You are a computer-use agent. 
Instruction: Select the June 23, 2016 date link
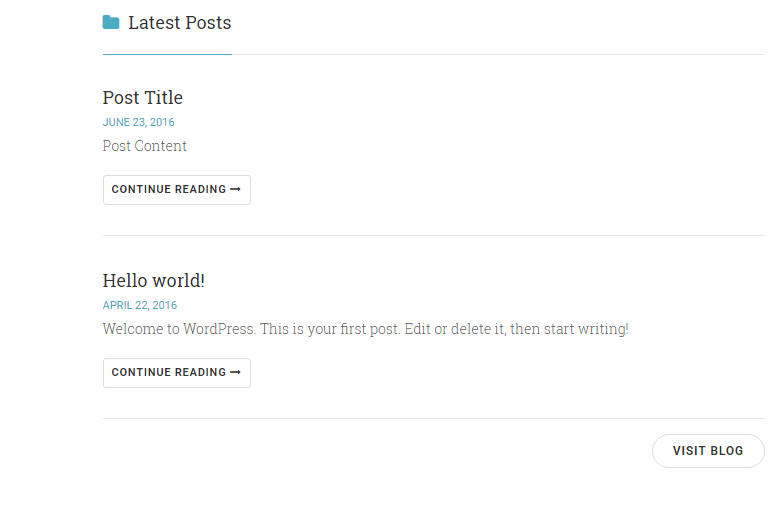tap(138, 122)
